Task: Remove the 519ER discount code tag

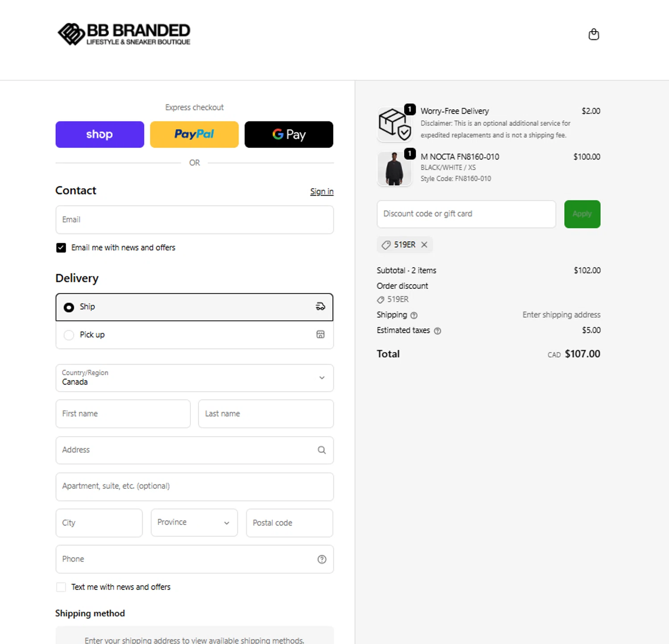Action: [x=424, y=245]
